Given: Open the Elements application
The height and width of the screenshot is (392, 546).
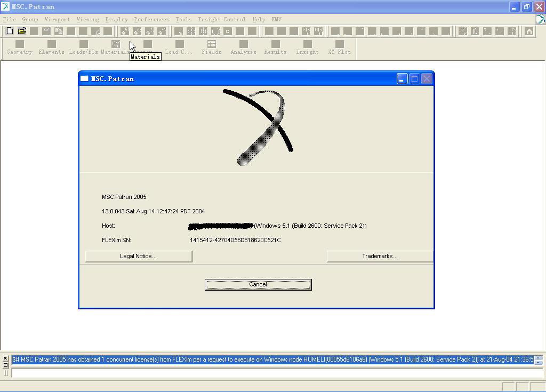Looking at the screenshot, I should click(x=52, y=47).
